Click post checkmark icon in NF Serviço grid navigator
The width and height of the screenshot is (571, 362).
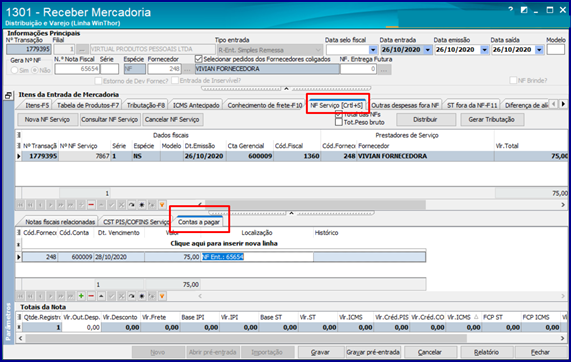coord(111,205)
